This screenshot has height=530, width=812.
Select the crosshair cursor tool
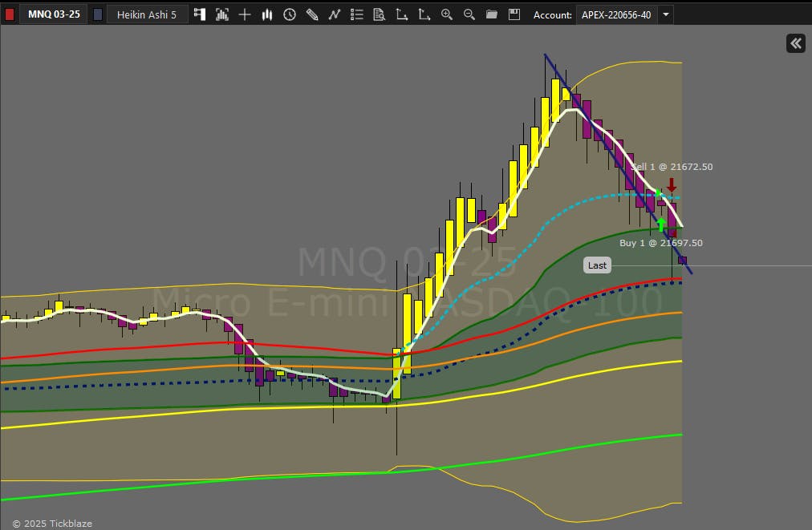click(x=245, y=14)
